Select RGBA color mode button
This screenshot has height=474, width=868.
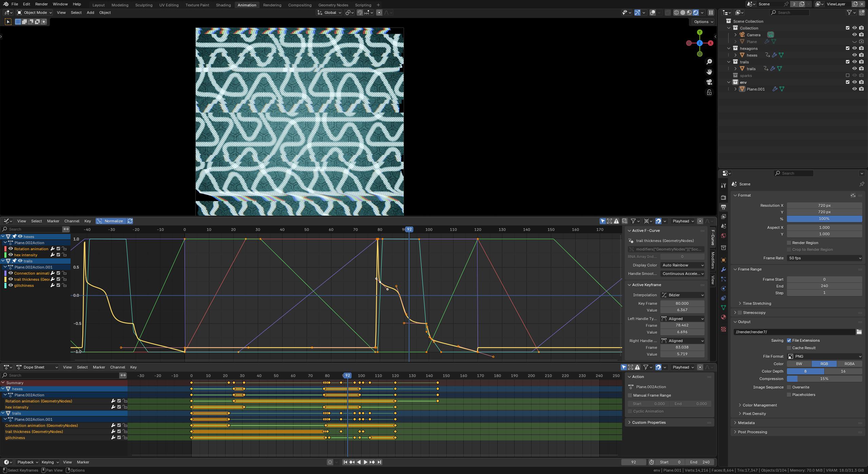point(849,364)
